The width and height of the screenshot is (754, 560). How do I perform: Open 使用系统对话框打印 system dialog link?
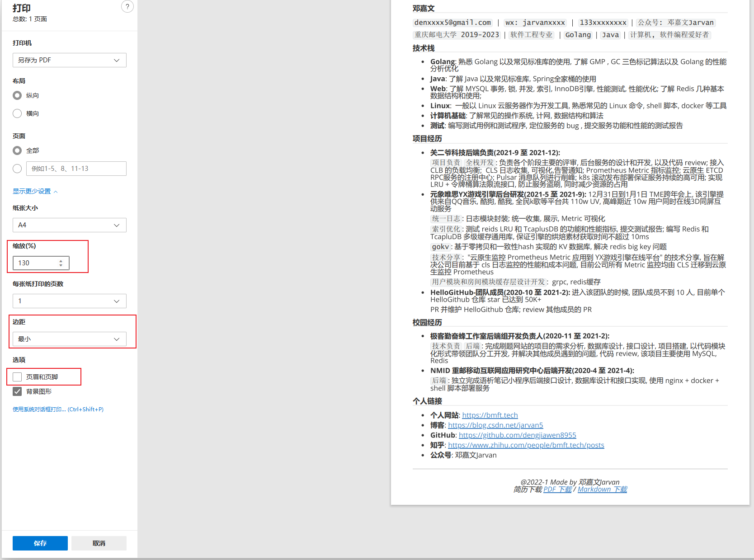58,409
